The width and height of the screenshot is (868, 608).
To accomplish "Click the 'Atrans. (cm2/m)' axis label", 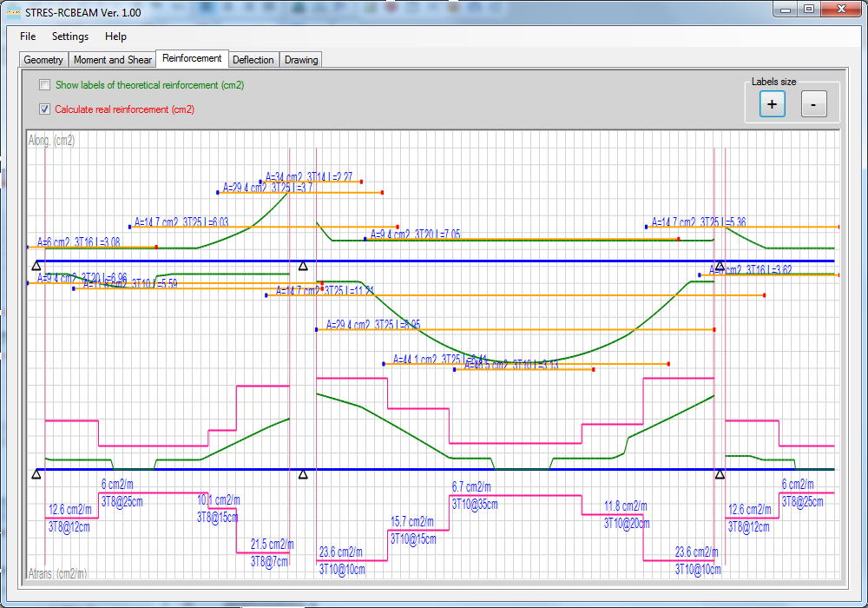I will pyautogui.click(x=57, y=573).
